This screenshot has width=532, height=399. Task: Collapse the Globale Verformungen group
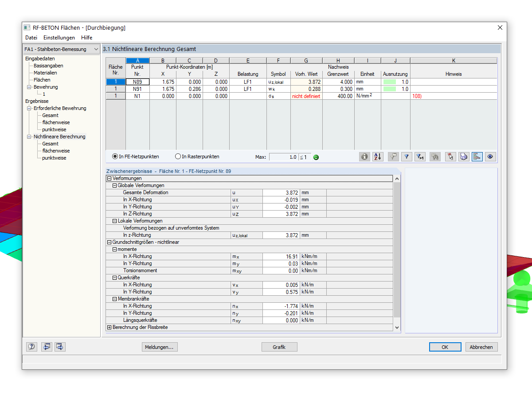[114, 185]
